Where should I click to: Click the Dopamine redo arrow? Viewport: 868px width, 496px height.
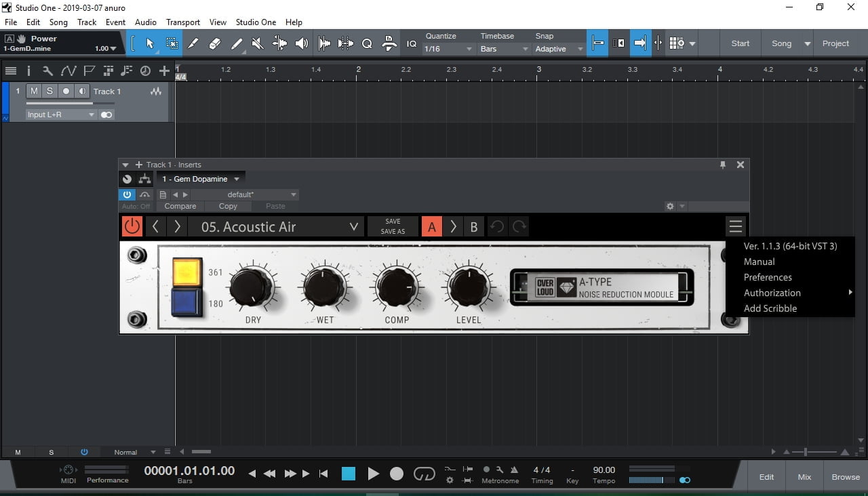point(519,227)
